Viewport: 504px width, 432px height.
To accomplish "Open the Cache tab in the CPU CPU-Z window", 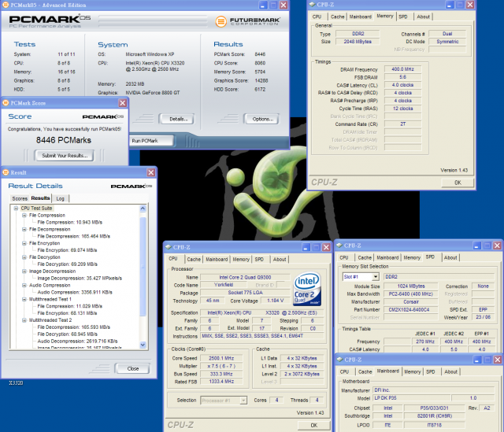I will point(194,259).
